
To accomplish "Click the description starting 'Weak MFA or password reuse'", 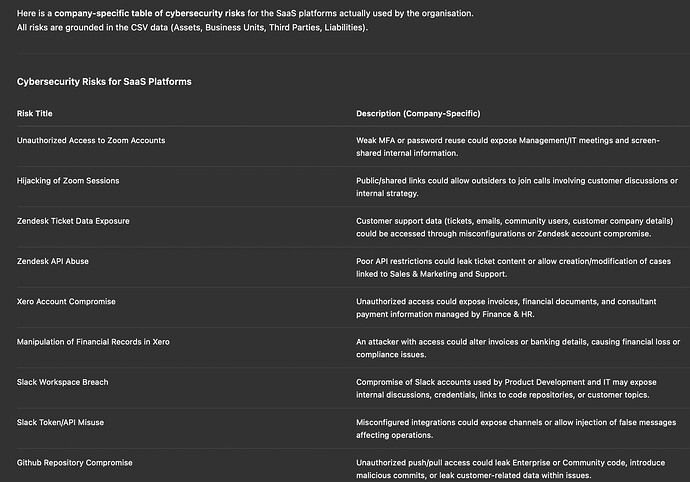I will [x=507, y=146].
